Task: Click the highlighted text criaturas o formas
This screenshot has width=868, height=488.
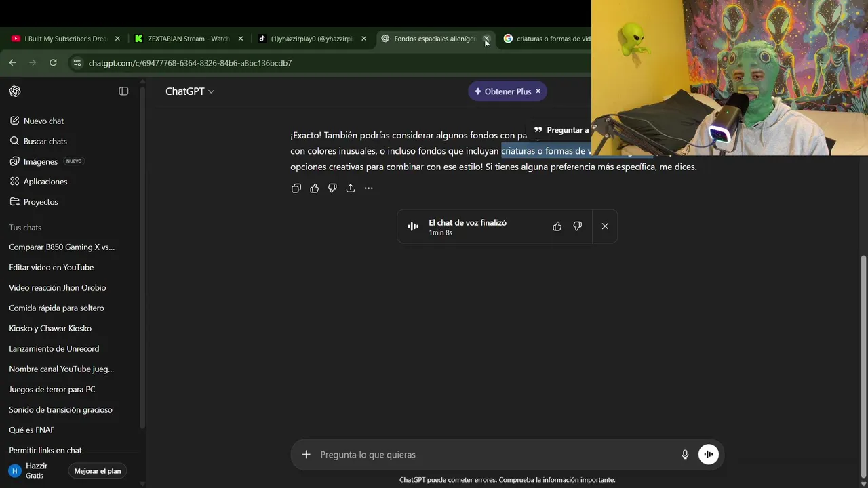Action: (546, 151)
